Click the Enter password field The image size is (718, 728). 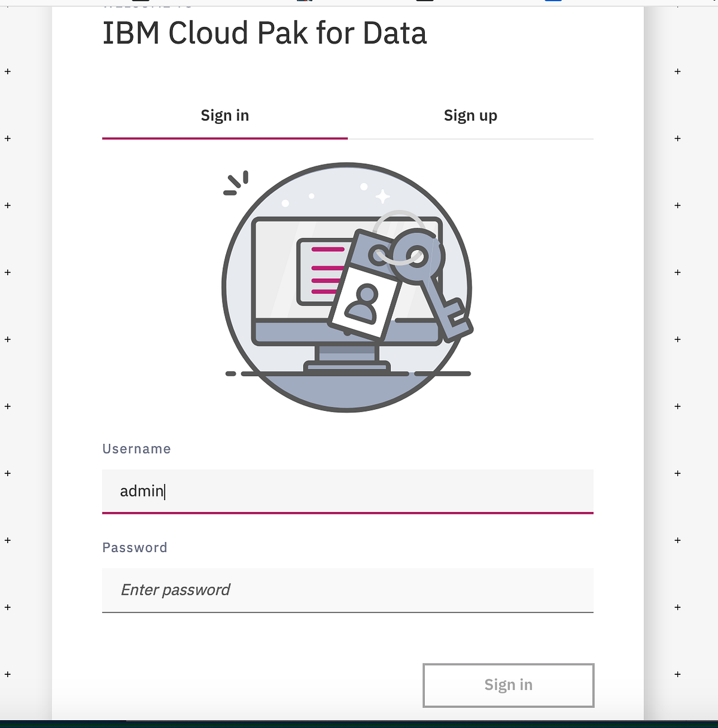coord(347,590)
